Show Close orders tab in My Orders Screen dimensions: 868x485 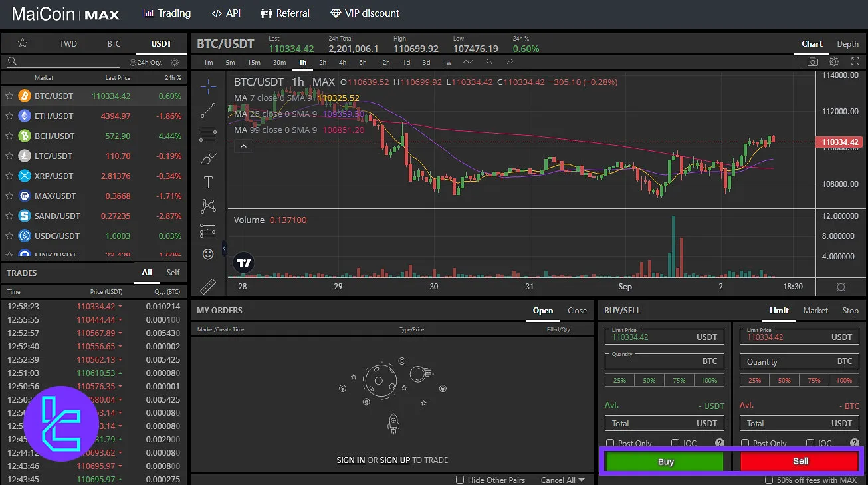tap(577, 310)
